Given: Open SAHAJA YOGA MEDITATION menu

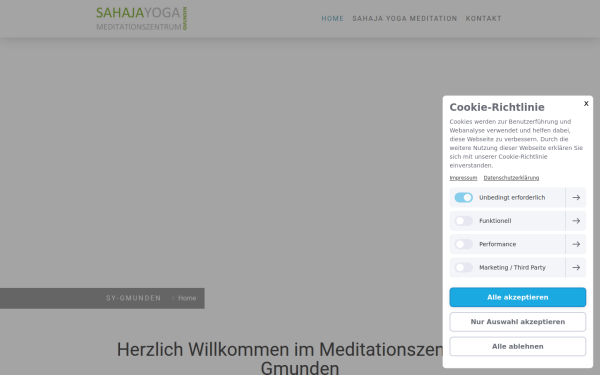Looking at the screenshot, I should pyautogui.click(x=404, y=18).
